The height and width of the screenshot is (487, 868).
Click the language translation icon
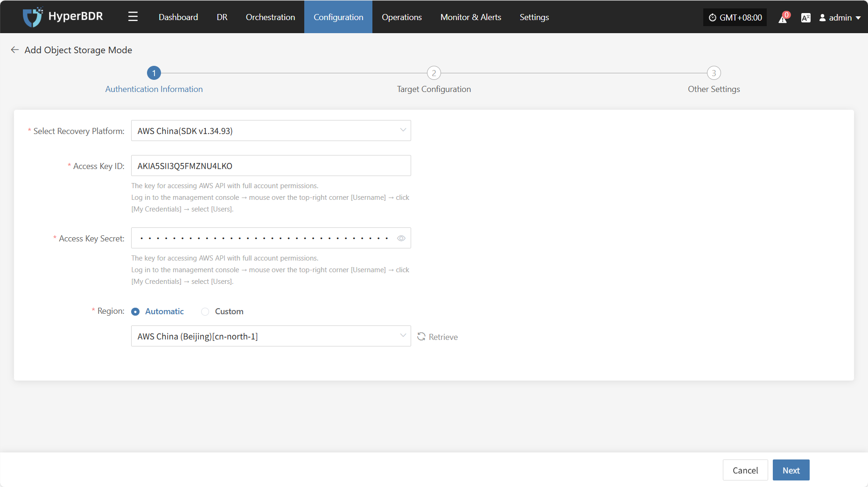pyautogui.click(x=805, y=18)
